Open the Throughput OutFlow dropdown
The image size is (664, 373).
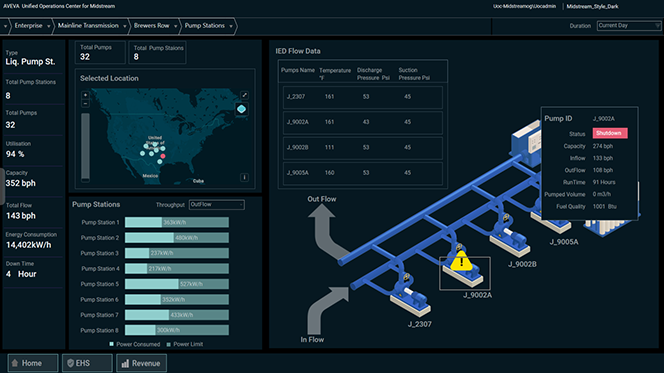coord(216,204)
